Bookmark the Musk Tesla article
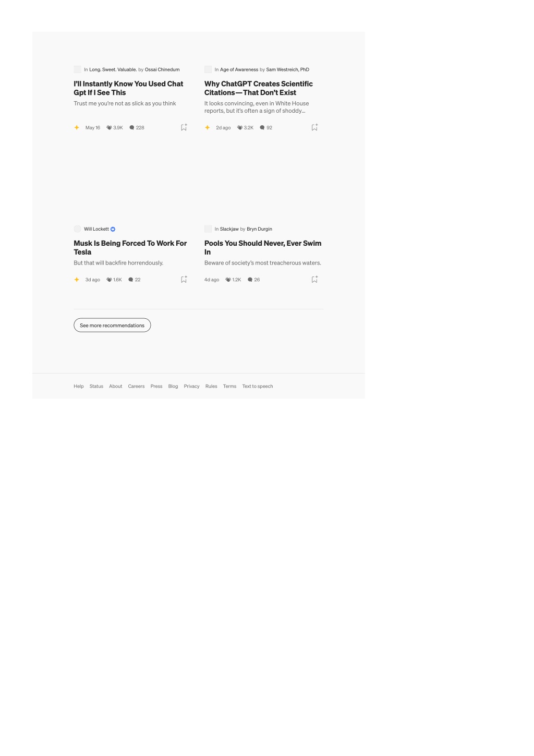 tap(184, 280)
